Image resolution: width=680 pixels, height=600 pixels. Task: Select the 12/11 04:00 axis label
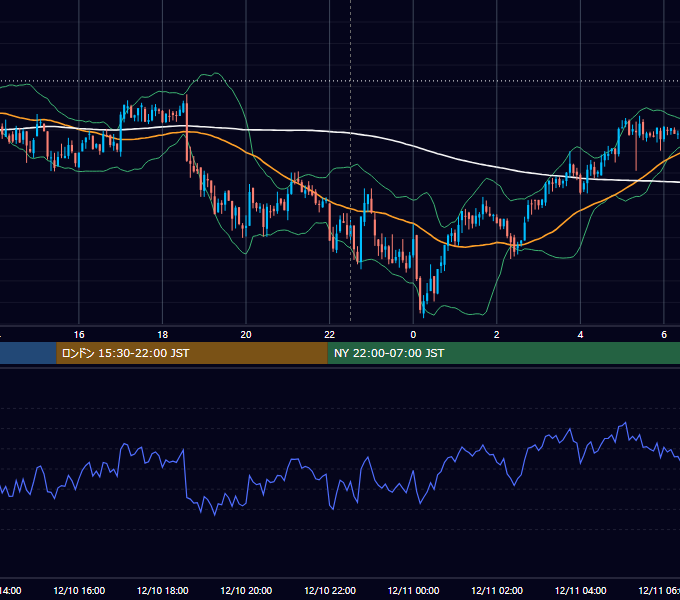pyautogui.click(x=581, y=590)
